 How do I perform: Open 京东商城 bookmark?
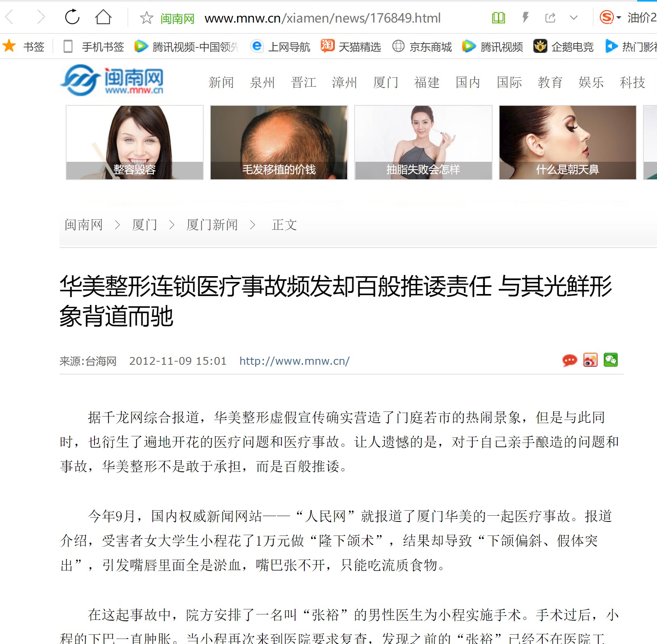[x=422, y=47]
